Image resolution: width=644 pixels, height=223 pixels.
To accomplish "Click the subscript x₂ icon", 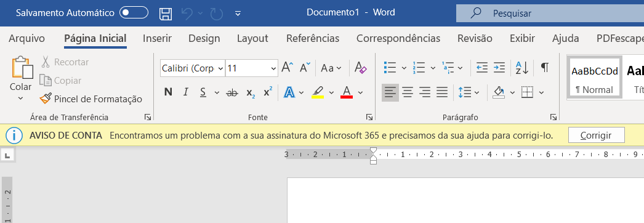I will click(251, 92).
